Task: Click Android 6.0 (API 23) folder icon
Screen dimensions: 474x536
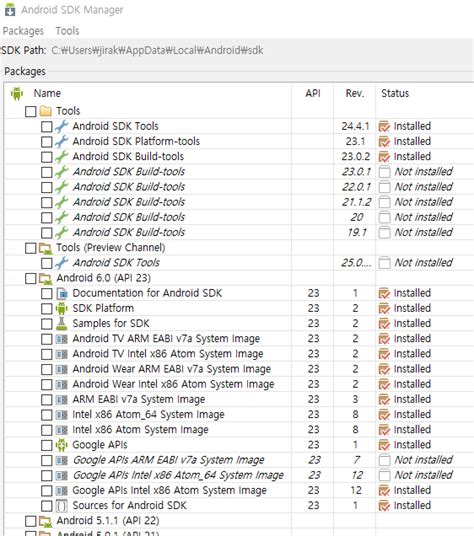Action: (x=45, y=279)
